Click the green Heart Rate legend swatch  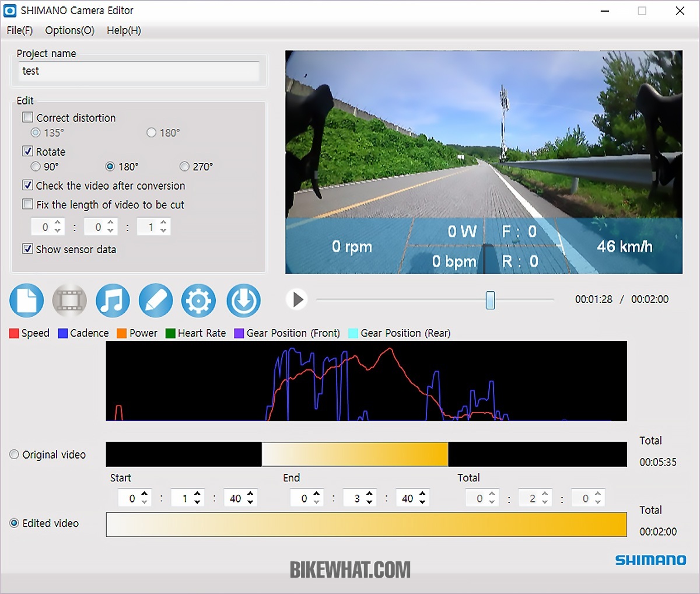click(170, 333)
